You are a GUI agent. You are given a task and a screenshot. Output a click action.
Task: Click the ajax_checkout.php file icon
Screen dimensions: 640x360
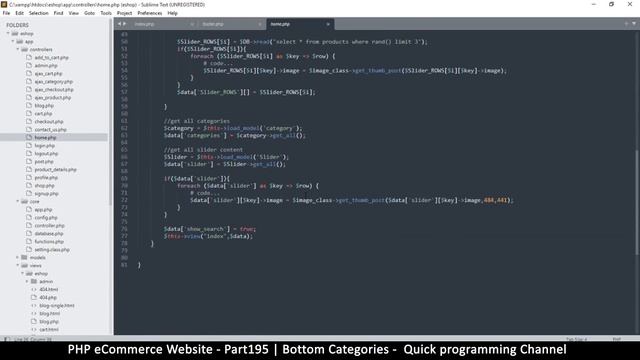[x=29, y=89]
